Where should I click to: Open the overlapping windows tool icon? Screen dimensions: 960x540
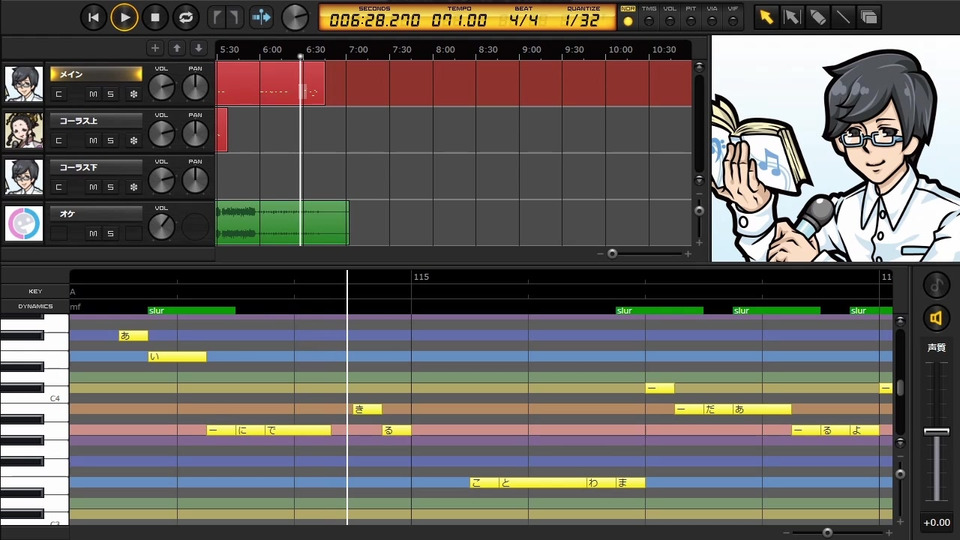[869, 17]
